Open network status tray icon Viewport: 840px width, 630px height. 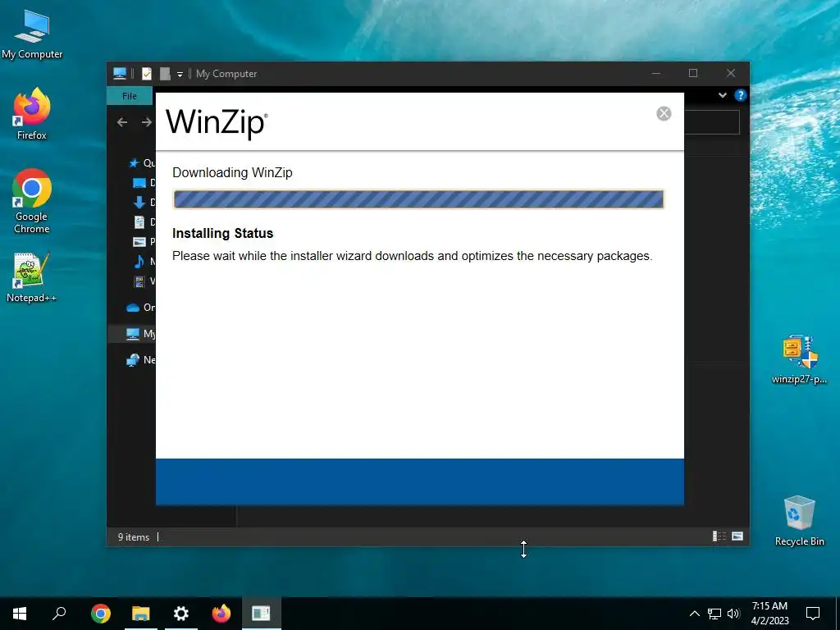pos(714,614)
